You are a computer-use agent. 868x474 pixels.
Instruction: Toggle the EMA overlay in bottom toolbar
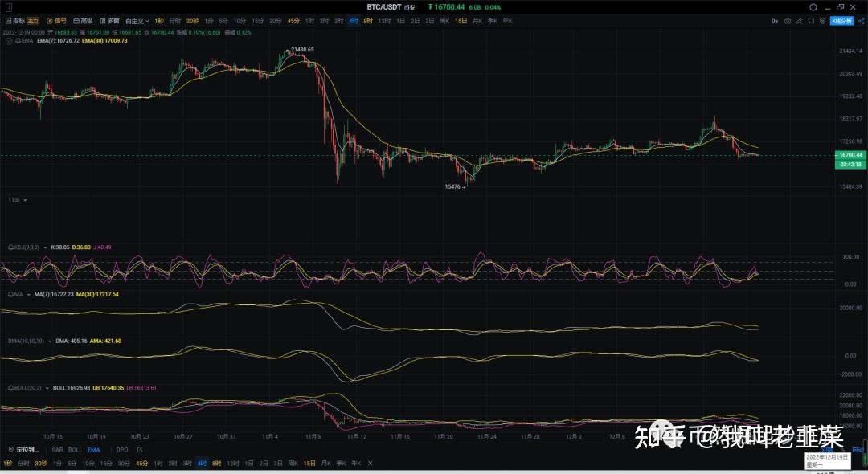(x=92, y=450)
